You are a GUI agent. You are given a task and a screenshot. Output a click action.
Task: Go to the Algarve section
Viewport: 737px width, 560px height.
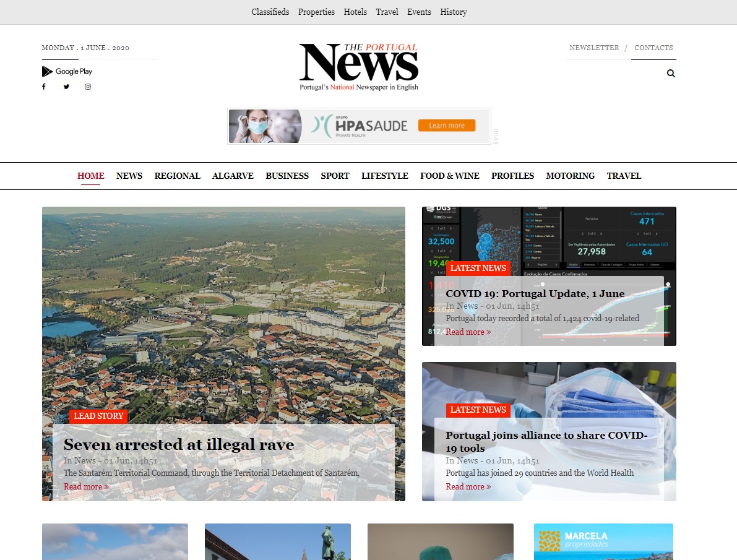(233, 176)
